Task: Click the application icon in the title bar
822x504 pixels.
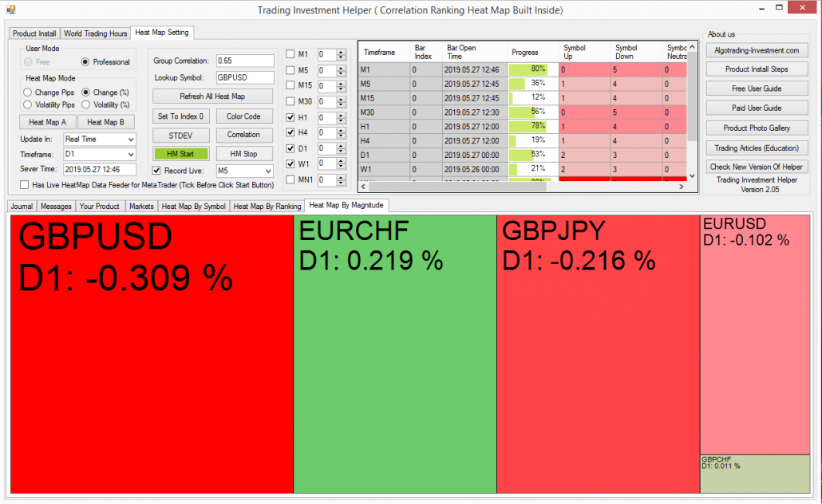Action: pos(10,8)
